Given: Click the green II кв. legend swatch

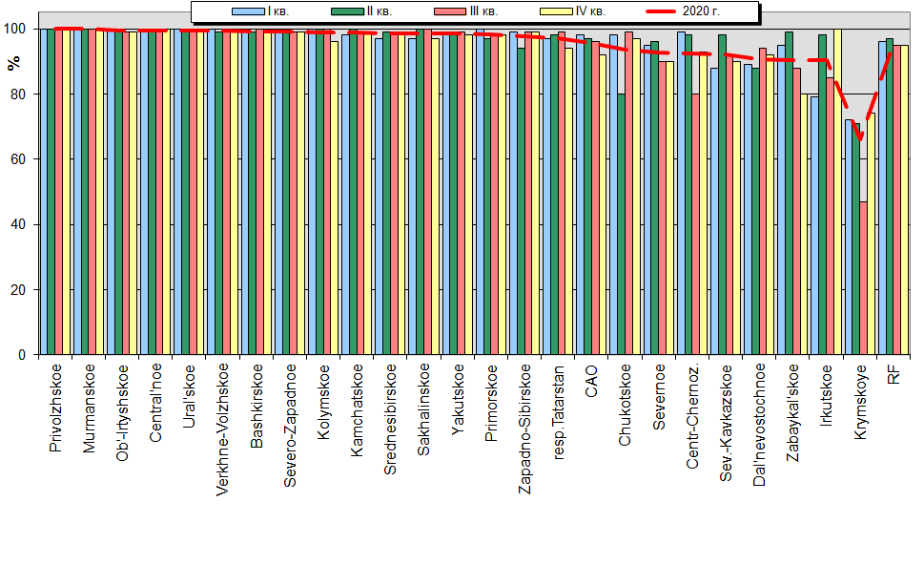Looking at the screenshot, I should point(348,11).
